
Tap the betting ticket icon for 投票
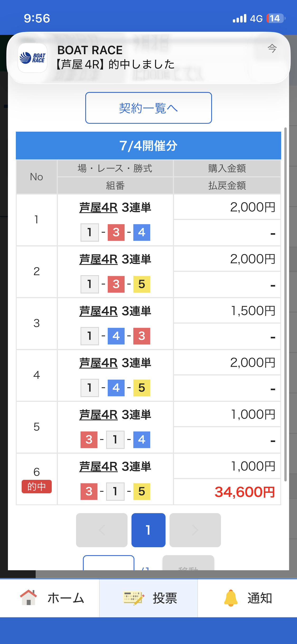(134, 598)
